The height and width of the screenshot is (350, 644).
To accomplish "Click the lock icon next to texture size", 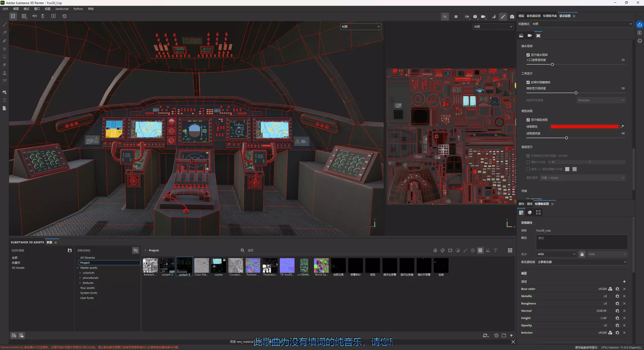I will point(582,254).
